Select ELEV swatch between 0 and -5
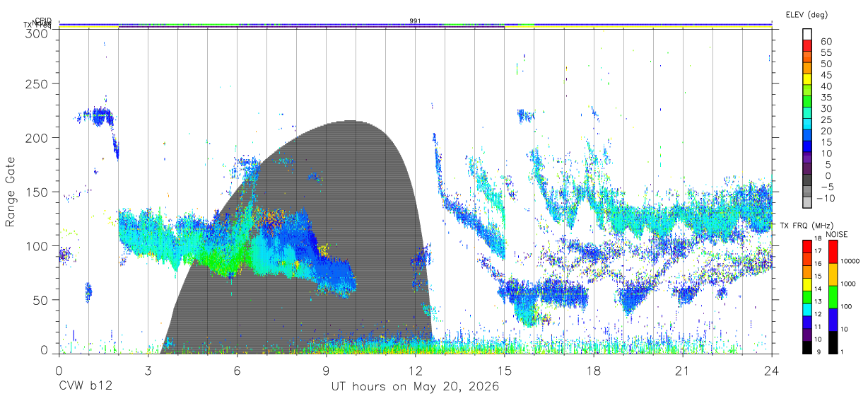This screenshot has width=868, height=401. point(808,181)
